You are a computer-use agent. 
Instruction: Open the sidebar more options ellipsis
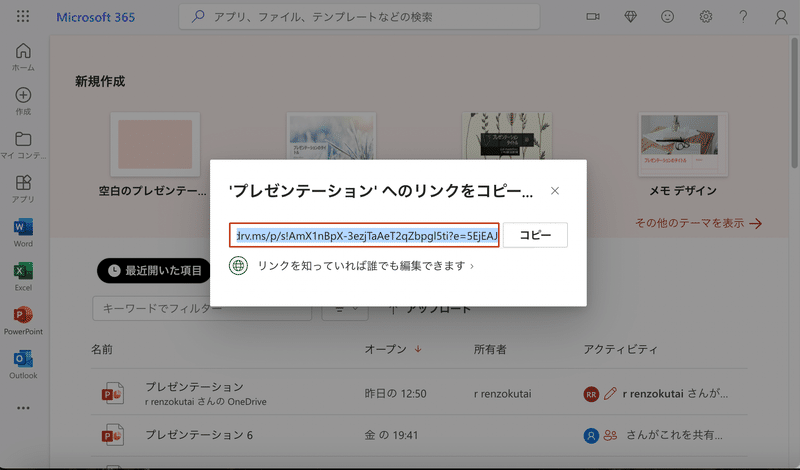pyautogui.click(x=23, y=408)
